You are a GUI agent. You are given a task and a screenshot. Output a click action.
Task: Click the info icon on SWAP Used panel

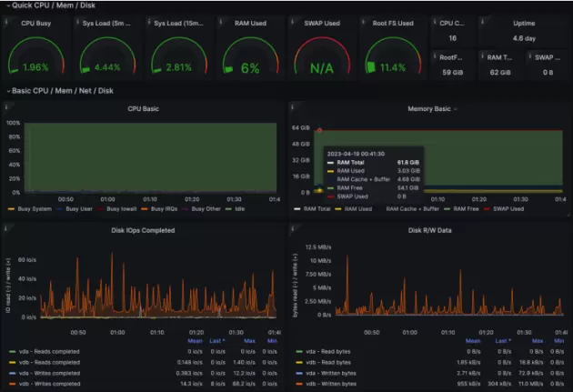tap(294, 21)
